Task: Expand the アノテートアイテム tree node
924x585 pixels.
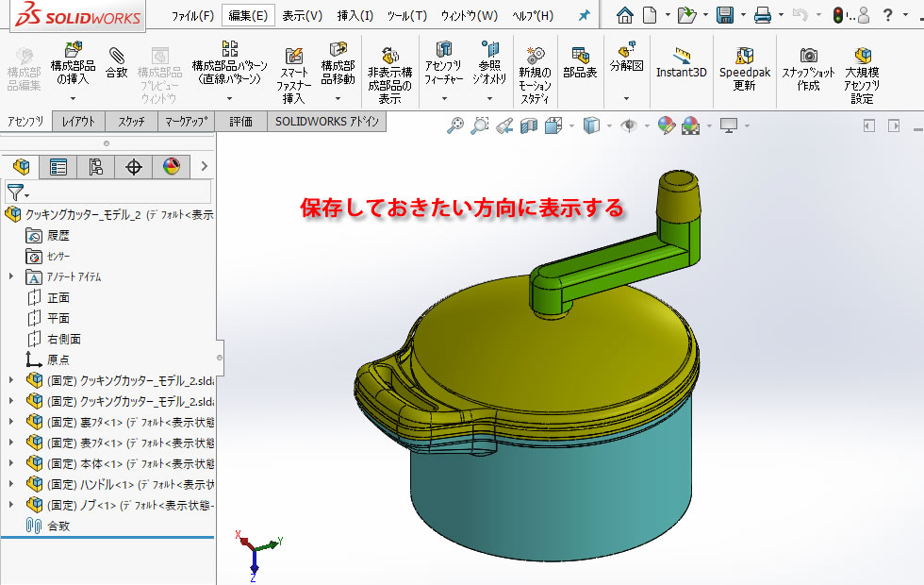Action: click(x=10, y=276)
